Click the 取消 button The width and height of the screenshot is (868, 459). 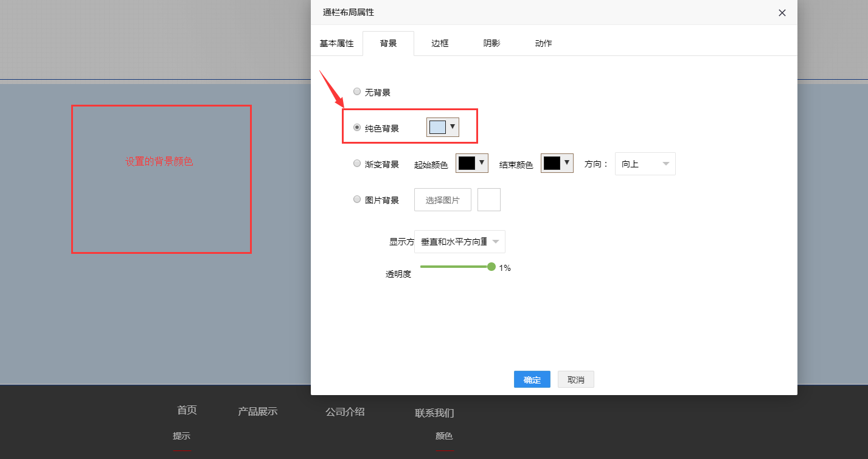click(575, 379)
